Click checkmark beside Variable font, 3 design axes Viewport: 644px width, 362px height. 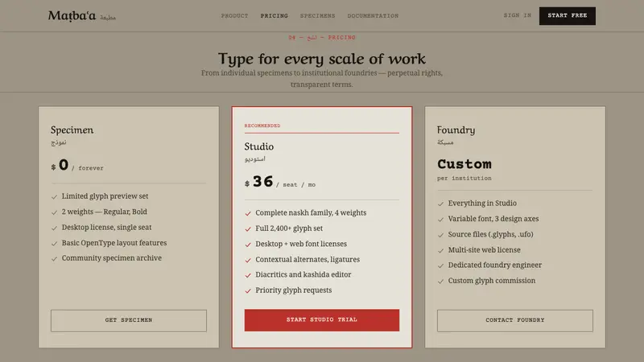coord(440,220)
